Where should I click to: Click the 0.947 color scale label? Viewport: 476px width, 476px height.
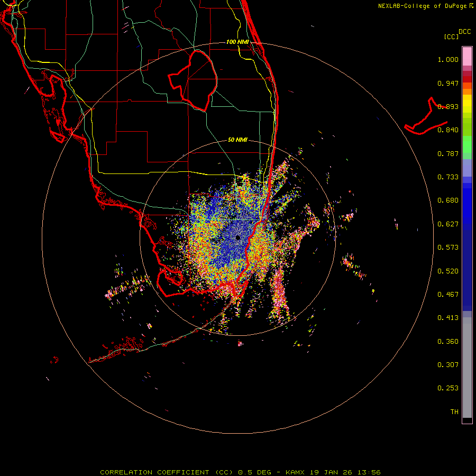coord(448,83)
